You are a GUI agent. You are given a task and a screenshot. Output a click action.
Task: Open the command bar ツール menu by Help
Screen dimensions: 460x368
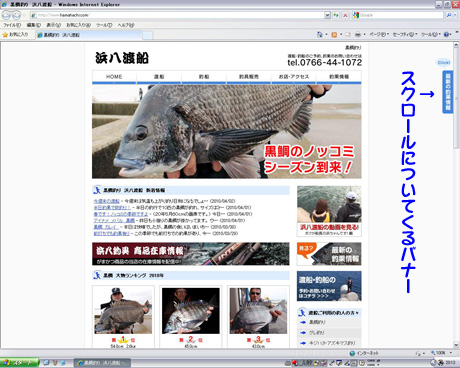[x=431, y=34]
